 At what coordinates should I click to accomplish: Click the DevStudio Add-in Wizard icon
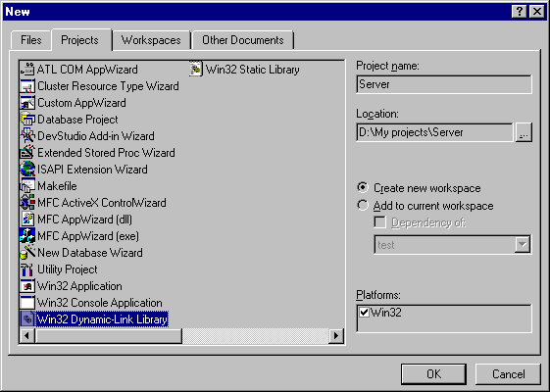27,136
